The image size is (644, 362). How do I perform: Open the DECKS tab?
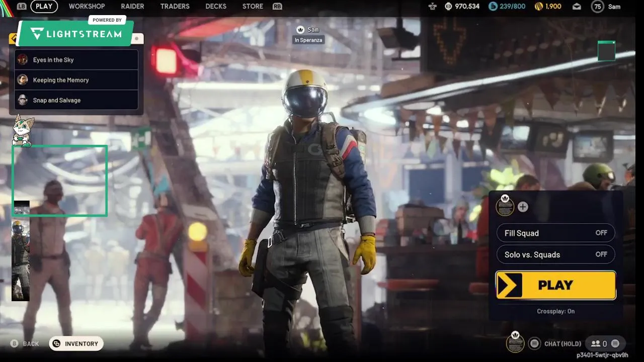coord(216,7)
